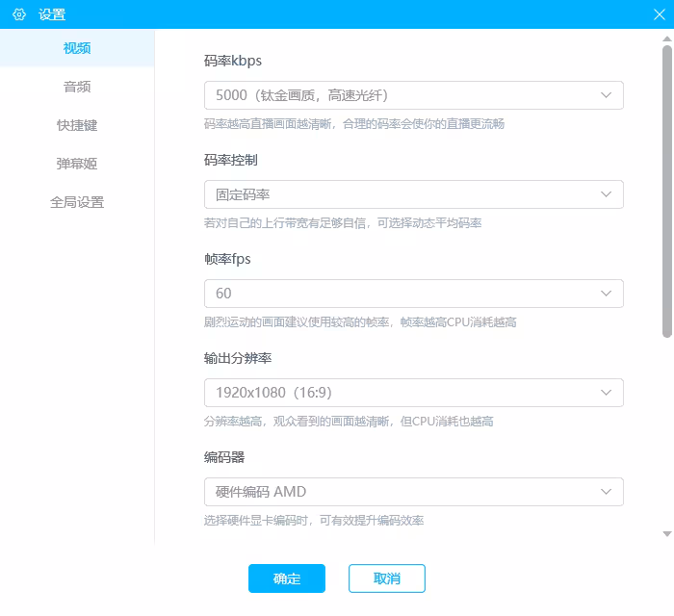Image resolution: width=674 pixels, height=616 pixels.
Task: Switch to the 音频 tab
Action: coord(77,87)
